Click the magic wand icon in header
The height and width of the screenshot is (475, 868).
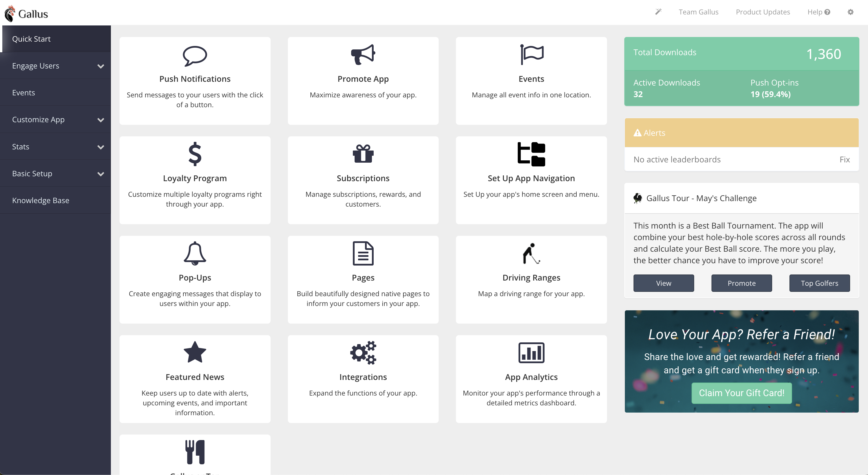pyautogui.click(x=658, y=12)
